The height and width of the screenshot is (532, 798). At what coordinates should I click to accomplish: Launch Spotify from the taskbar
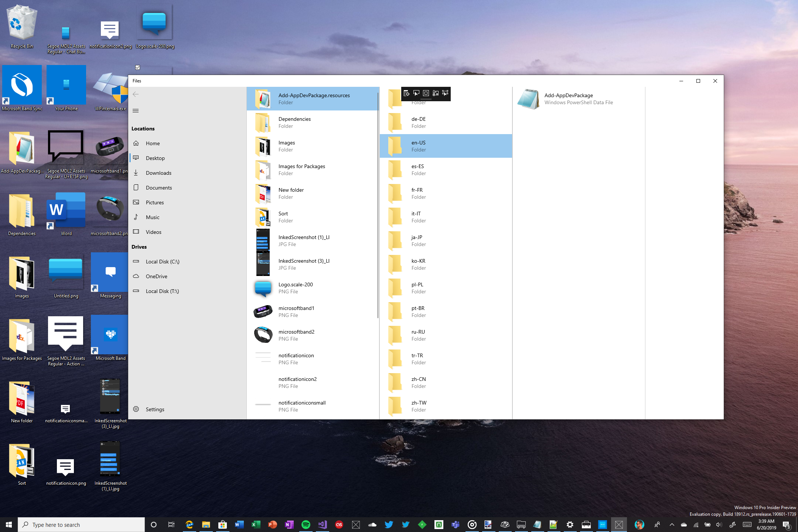tap(306, 525)
